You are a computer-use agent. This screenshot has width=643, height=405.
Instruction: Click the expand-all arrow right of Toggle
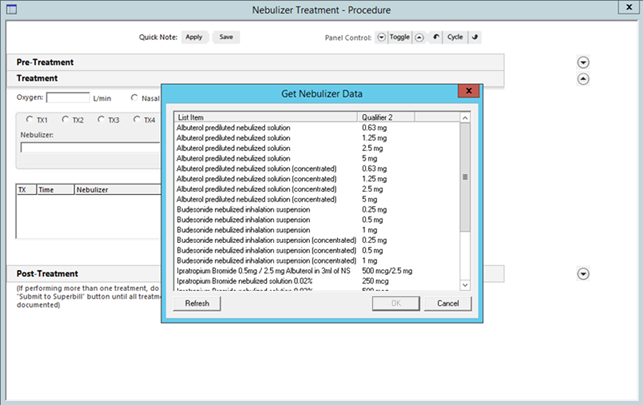click(x=419, y=37)
